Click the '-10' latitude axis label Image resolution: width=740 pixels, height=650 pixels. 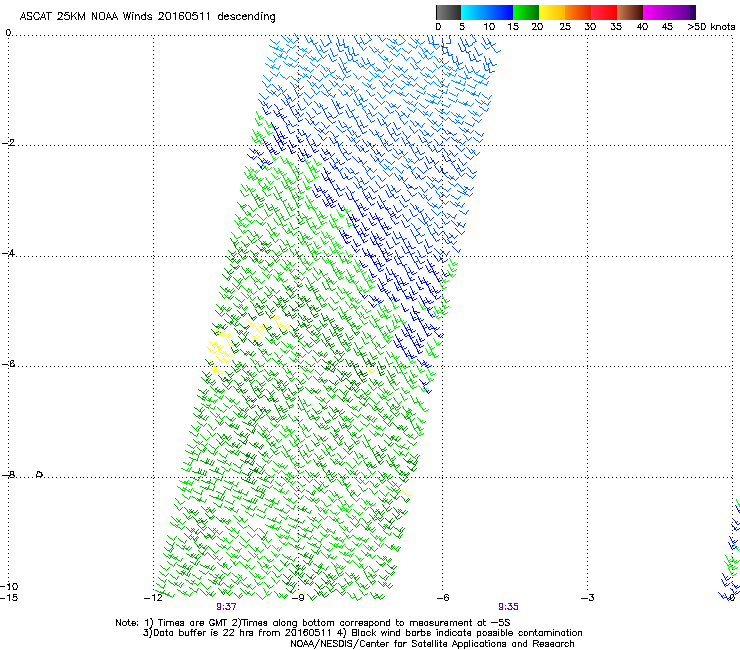pyautogui.click(x=9, y=586)
